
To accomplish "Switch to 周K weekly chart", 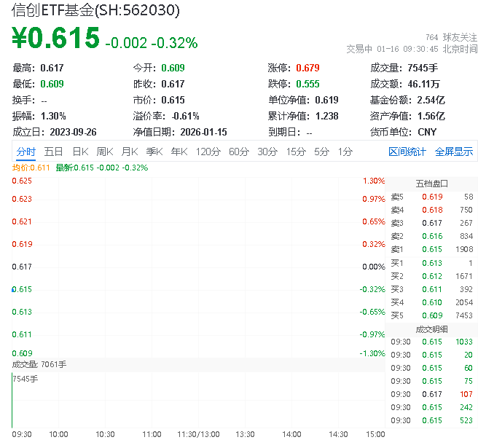I will [105, 152].
